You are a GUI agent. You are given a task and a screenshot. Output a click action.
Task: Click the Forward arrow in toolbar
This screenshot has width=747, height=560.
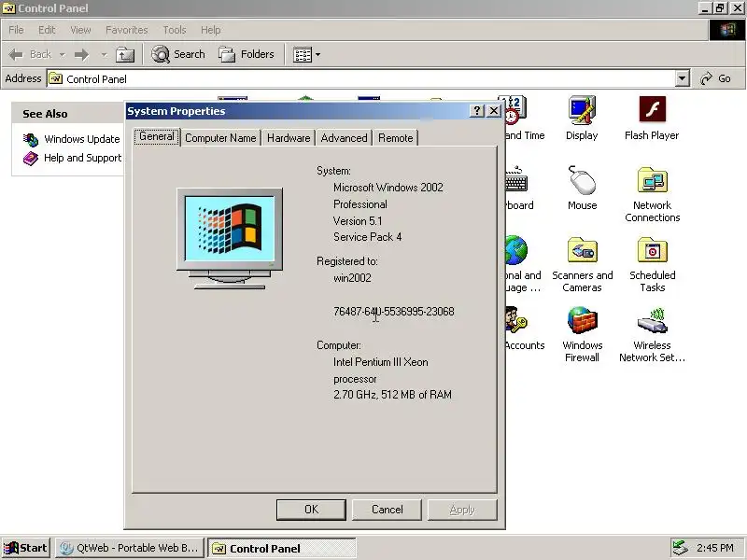click(x=81, y=55)
